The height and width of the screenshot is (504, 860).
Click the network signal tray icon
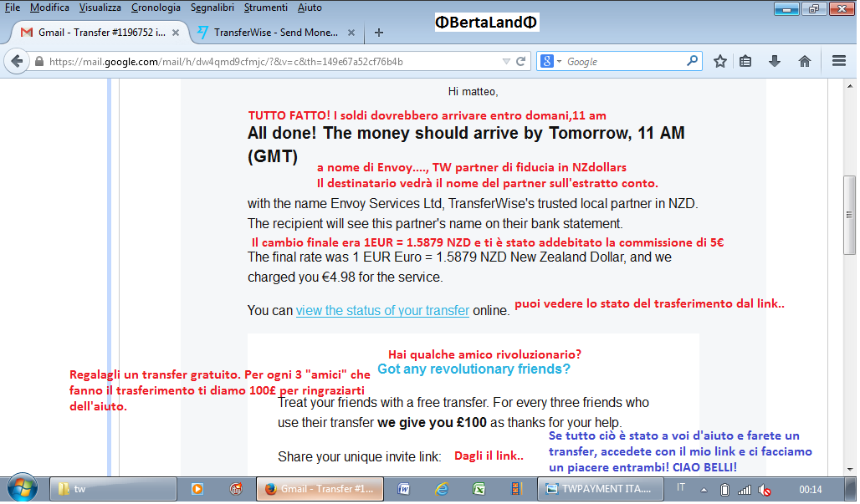pyautogui.click(x=745, y=490)
